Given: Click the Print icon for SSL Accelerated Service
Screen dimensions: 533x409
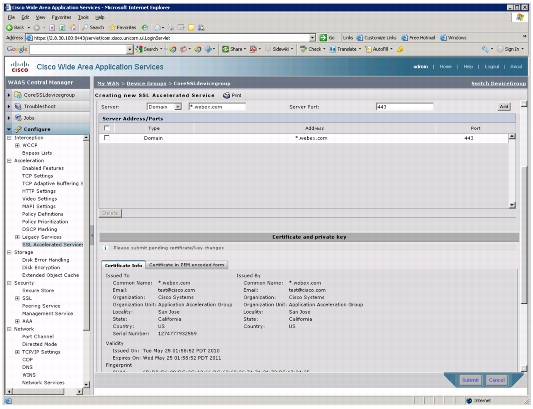Looking at the screenshot, I should point(232,96).
